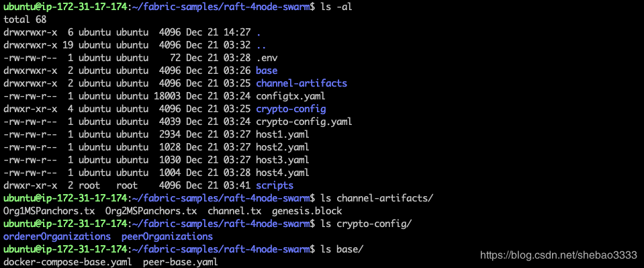Click the blue 'scripts' directory entry
Image resolution: width=644 pixels, height=268 pixels.
(275, 185)
